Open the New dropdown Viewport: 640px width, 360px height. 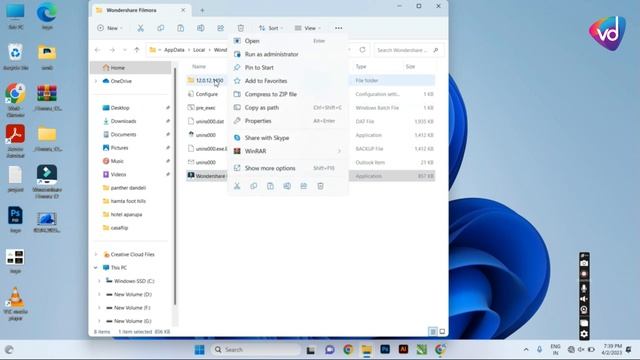110,28
